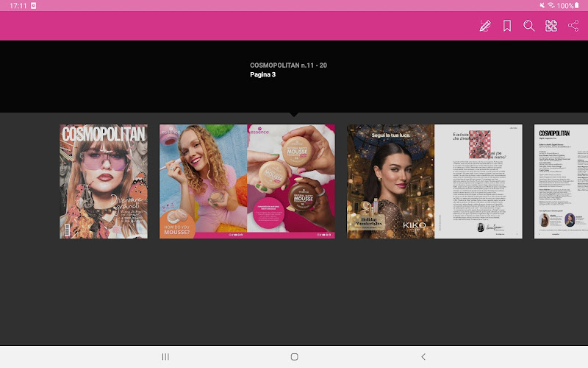Image resolution: width=588 pixels, height=368 pixels.
Task: Tap the Wi-Fi status icon
Action: pos(551,5)
